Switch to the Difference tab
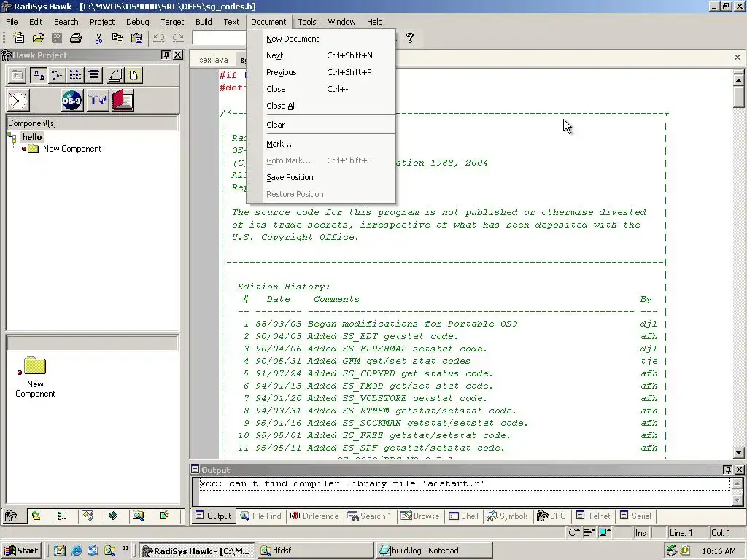 (314, 516)
